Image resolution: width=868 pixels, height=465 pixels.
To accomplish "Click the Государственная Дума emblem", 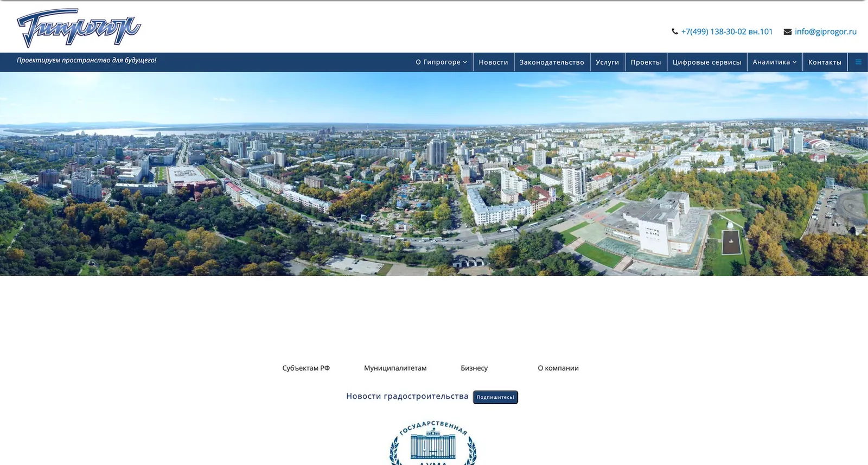I will (433, 443).
